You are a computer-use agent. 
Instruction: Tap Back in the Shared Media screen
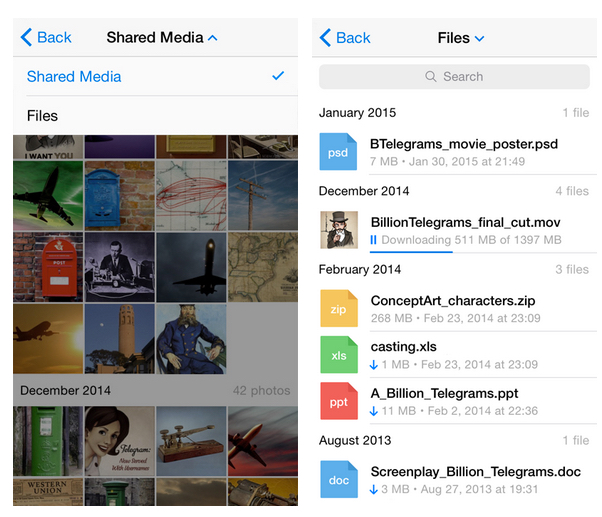pos(46,37)
